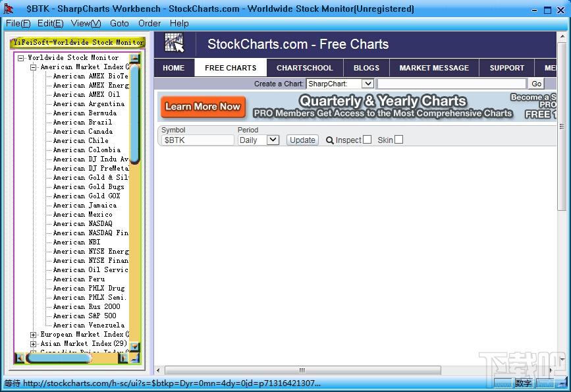Click the tree vertical scrollbar thumb
The image size is (571, 392).
135,114
